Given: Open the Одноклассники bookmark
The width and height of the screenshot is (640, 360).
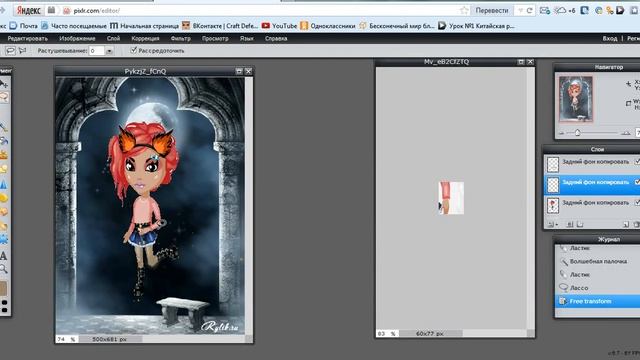Looking at the screenshot, I should point(328,26).
